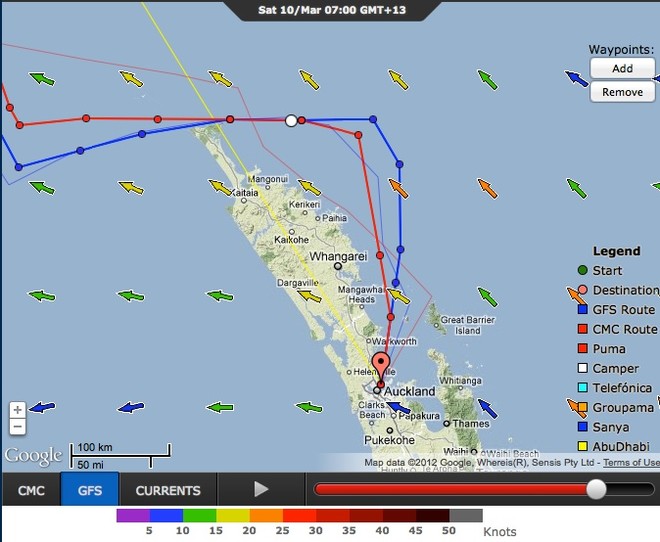The image size is (660, 542).
Task: Click the Mangonui town marker
Action: pyautogui.click(x=267, y=187)
